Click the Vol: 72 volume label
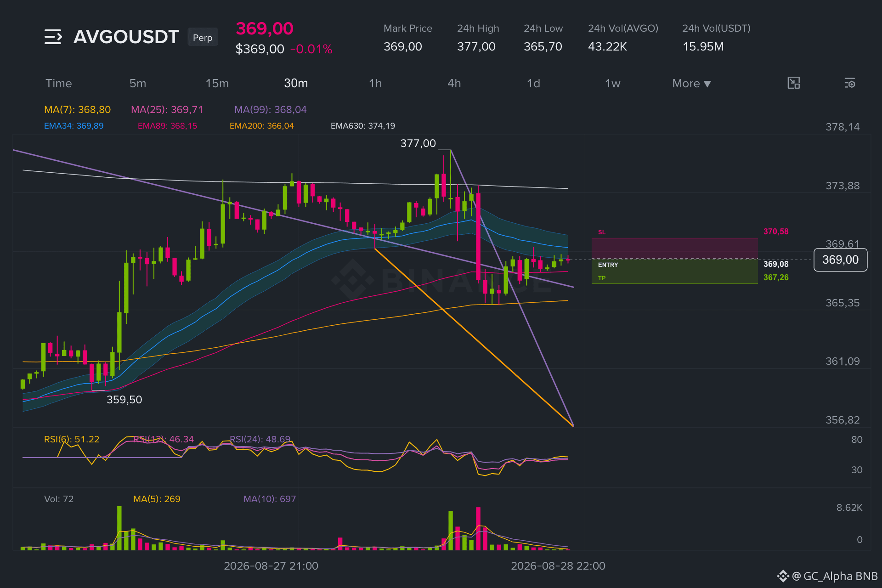The width and height of the screenshot is (882, 588). point(59,499)
